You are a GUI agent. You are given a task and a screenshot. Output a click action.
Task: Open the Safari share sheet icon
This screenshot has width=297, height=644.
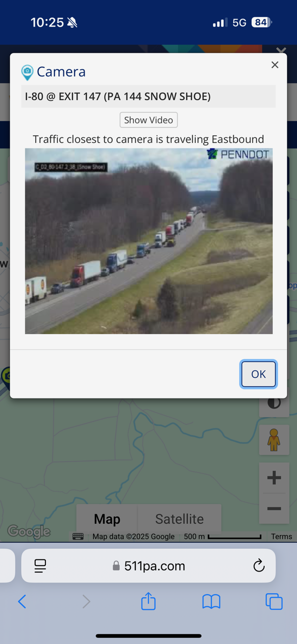pyautogui.click(x=148, y=601)
